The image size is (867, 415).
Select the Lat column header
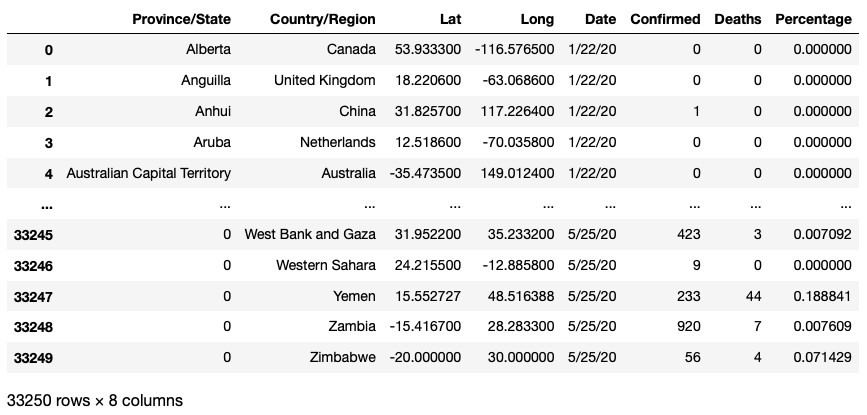tap(450, 19)
